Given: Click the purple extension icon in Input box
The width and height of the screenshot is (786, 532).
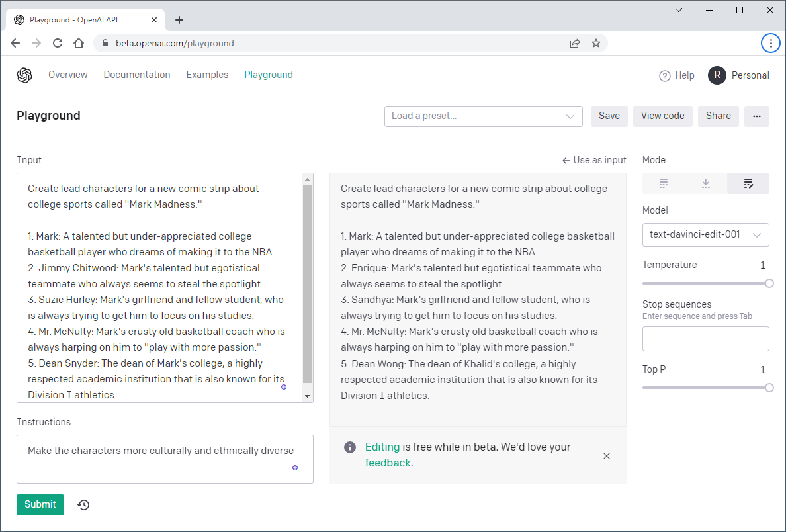Looking at the screenshot, I should [284, 387].
